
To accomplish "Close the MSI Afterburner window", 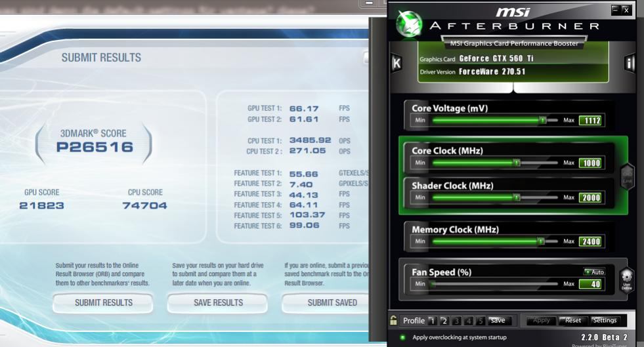I will click(626, 9).
